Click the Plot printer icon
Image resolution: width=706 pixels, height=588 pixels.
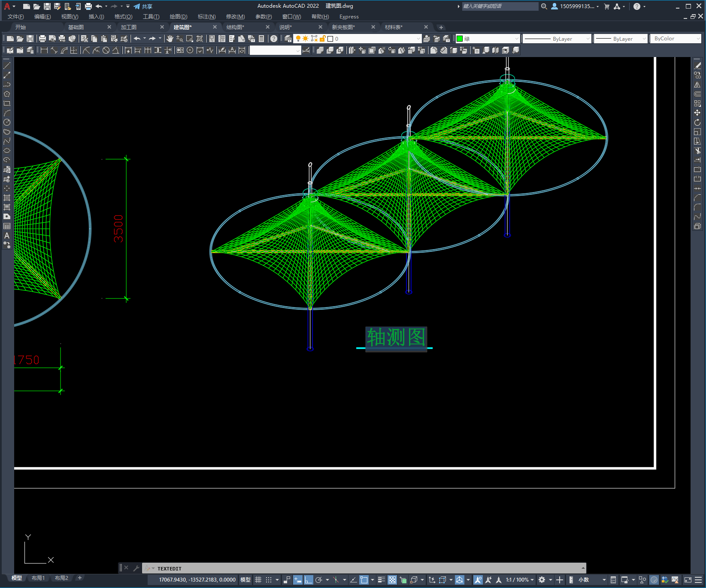pos(42,39)
